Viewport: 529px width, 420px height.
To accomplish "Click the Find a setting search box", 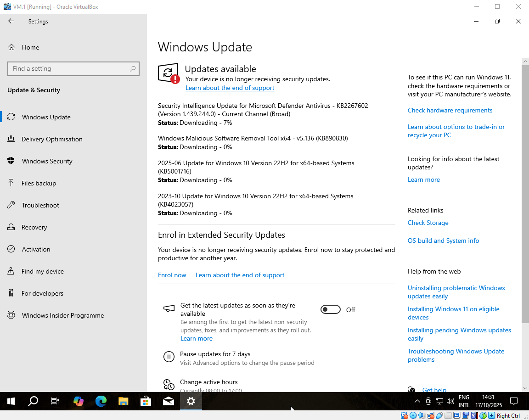I will (x=73, y=69).
